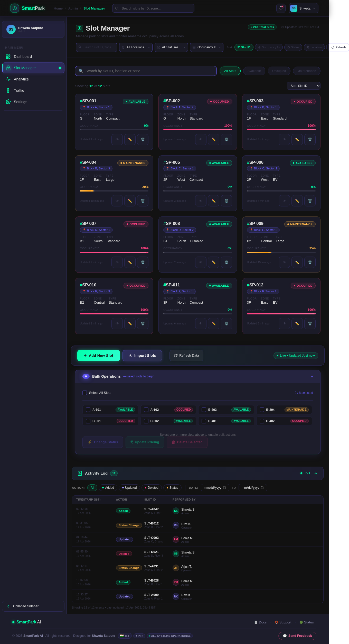The height and width of the screenshot is (644, 349).
Task: Open Settings in the sidebar
Action: click(33, 102)
